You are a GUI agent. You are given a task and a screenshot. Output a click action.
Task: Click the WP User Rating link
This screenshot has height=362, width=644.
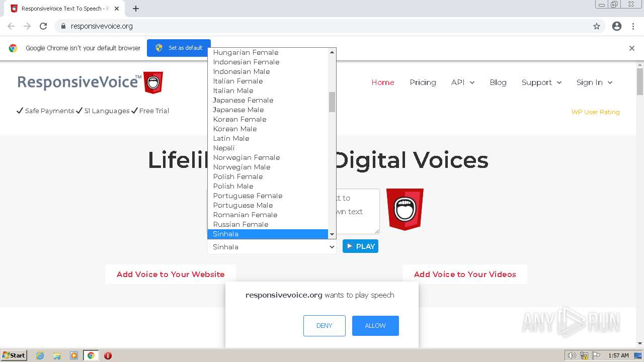click(x=595, y=112)
